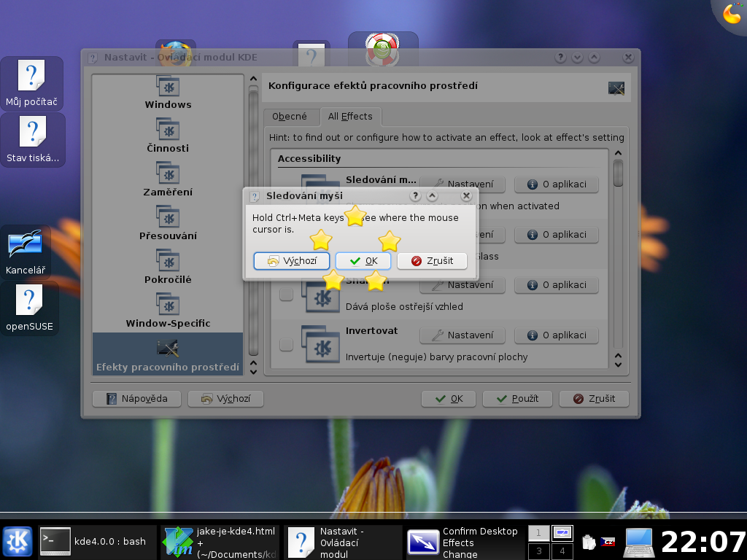Select the Pokročilé module in sidebar

[168, 268]
